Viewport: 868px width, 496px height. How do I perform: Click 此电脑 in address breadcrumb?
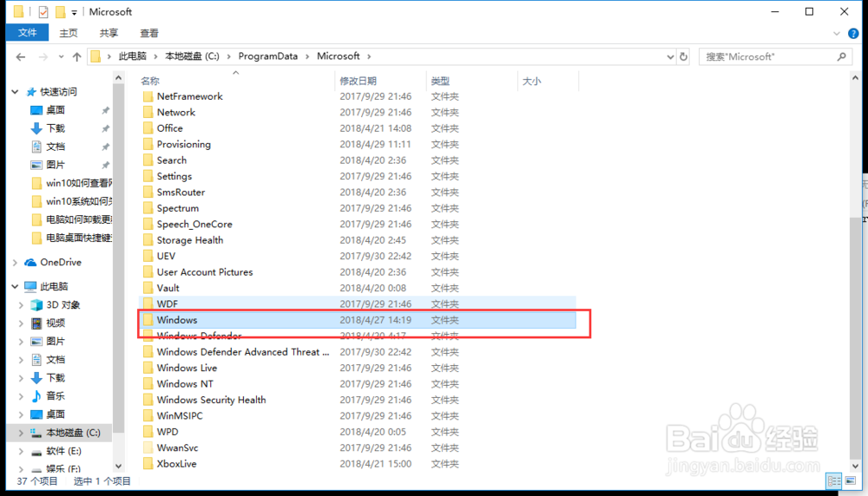click(132, 56)
